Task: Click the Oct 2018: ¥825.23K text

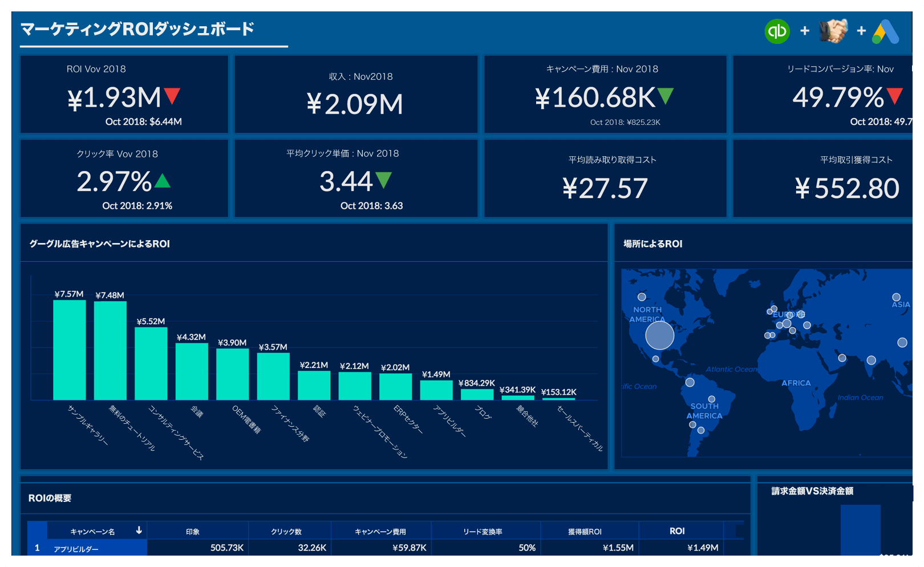Action: [x=625, y=122]
